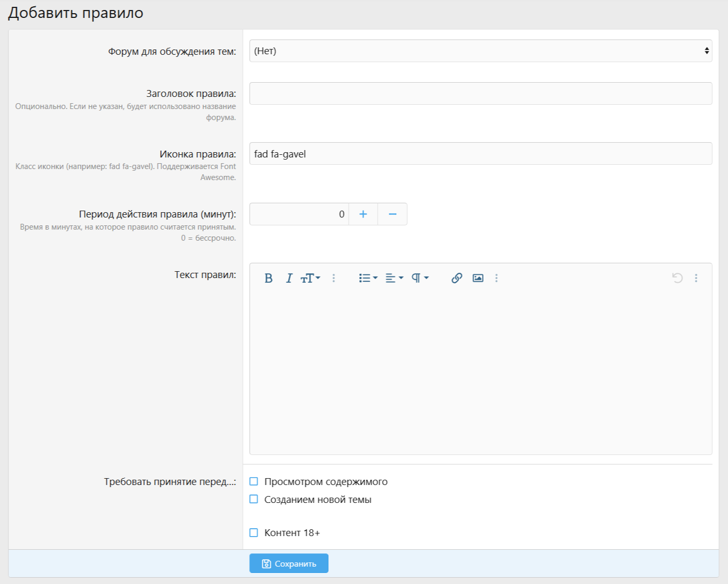Click the 'Сохранить' button
728x584 pixels.
pos(289,563)
